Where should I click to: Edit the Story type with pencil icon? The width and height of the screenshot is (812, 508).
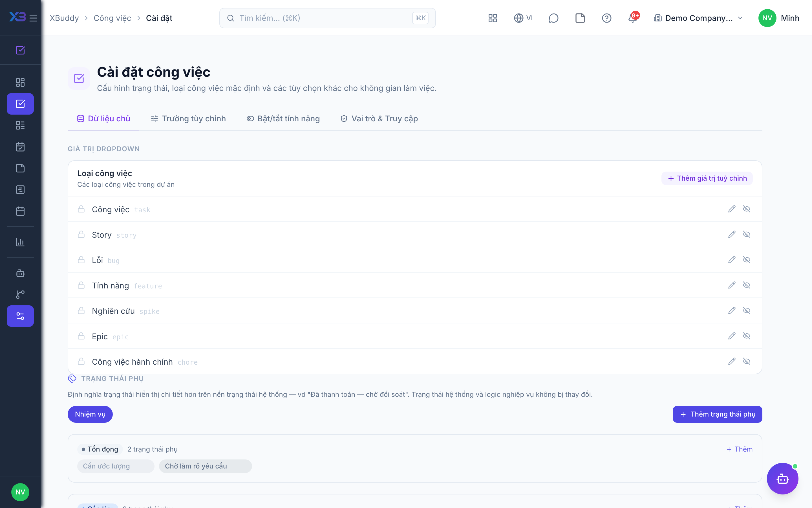732,235
